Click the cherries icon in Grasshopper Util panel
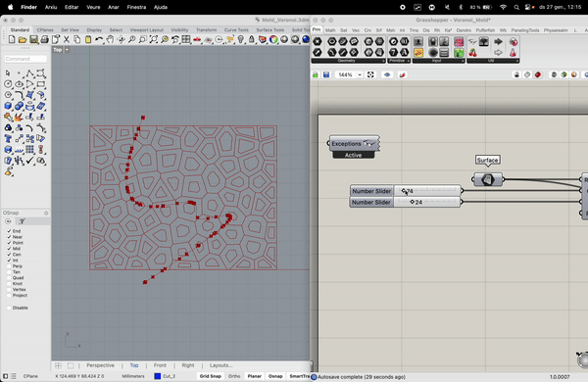The height and width of the screenshot is (382, 588). (472, 53)
